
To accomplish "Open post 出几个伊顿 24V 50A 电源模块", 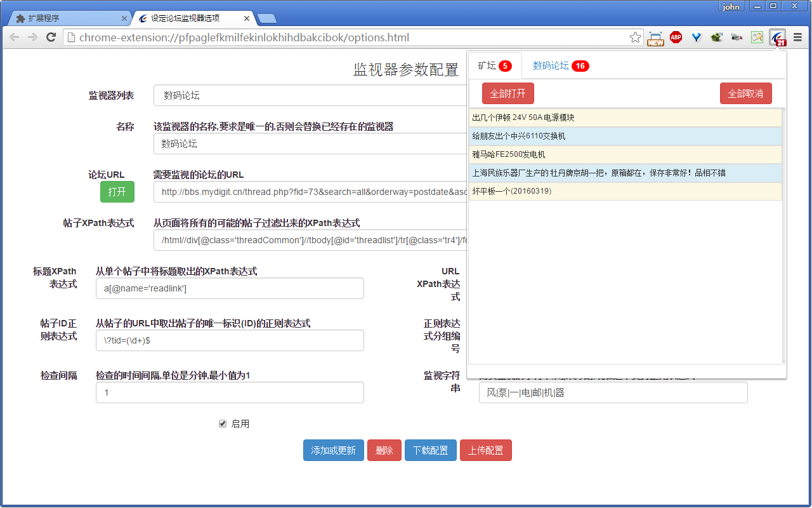I will coord(625,117).
